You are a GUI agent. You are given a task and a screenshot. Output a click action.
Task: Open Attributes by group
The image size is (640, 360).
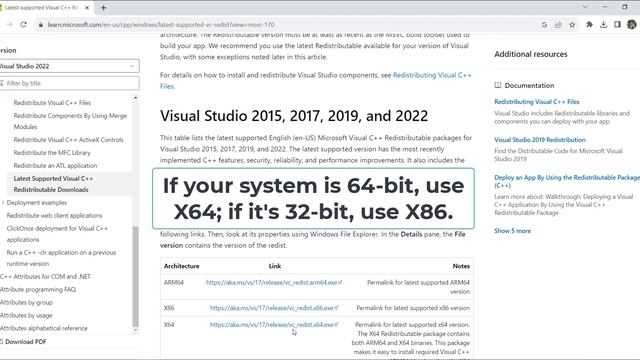27,302
